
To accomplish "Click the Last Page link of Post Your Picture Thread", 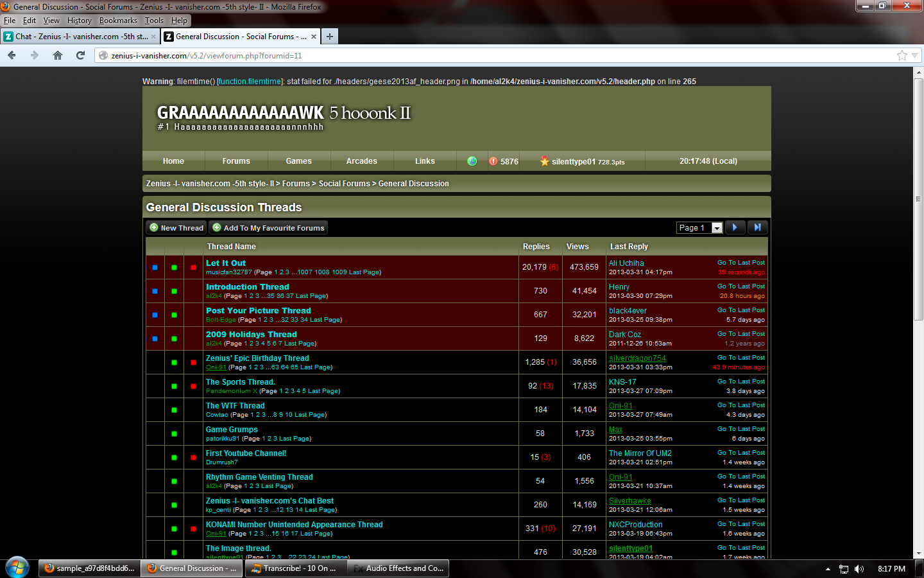I will point(325,320).
